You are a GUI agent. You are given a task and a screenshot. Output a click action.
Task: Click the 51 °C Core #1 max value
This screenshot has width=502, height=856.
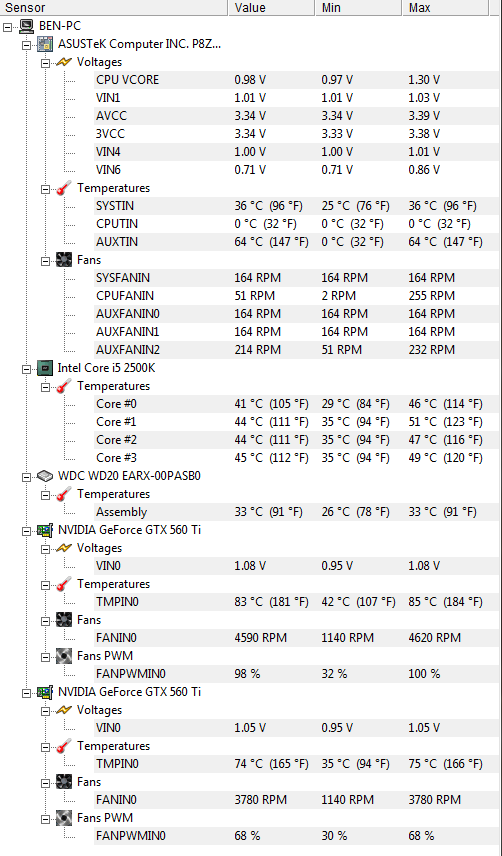point(445,422)
